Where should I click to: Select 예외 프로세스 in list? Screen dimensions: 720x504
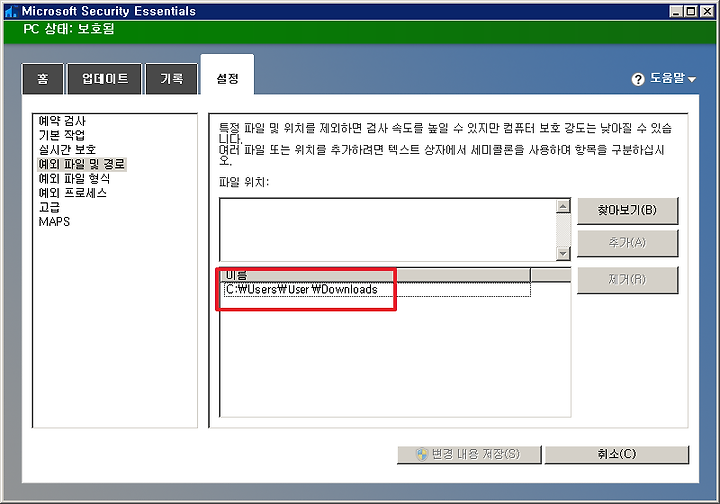tap(73, 193)
